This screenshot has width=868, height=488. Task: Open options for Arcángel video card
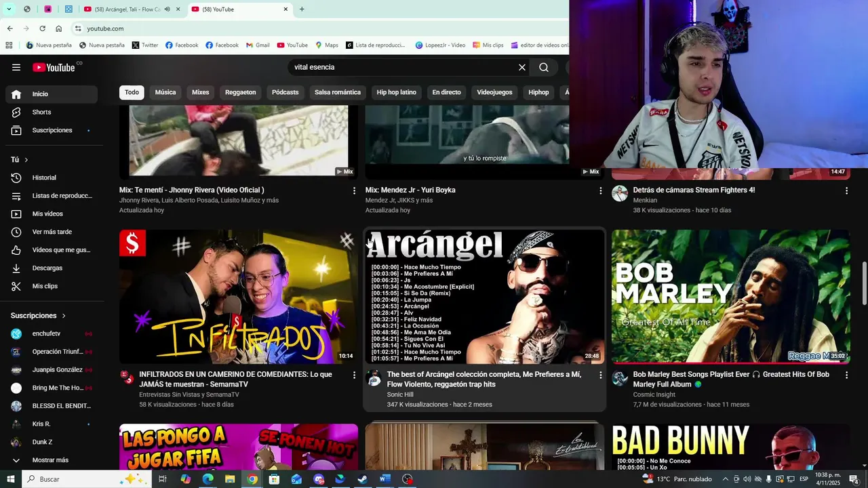coord(600,375)
